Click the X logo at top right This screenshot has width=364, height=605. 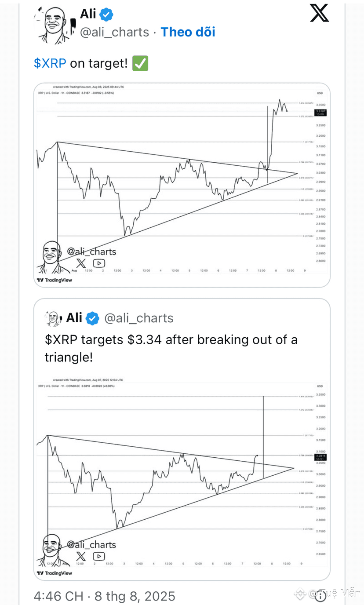click(x=319, y=12)
